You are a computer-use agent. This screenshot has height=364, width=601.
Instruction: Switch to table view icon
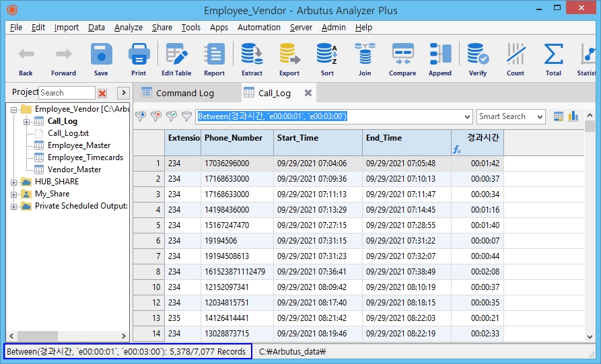click(x=559, y=116)
